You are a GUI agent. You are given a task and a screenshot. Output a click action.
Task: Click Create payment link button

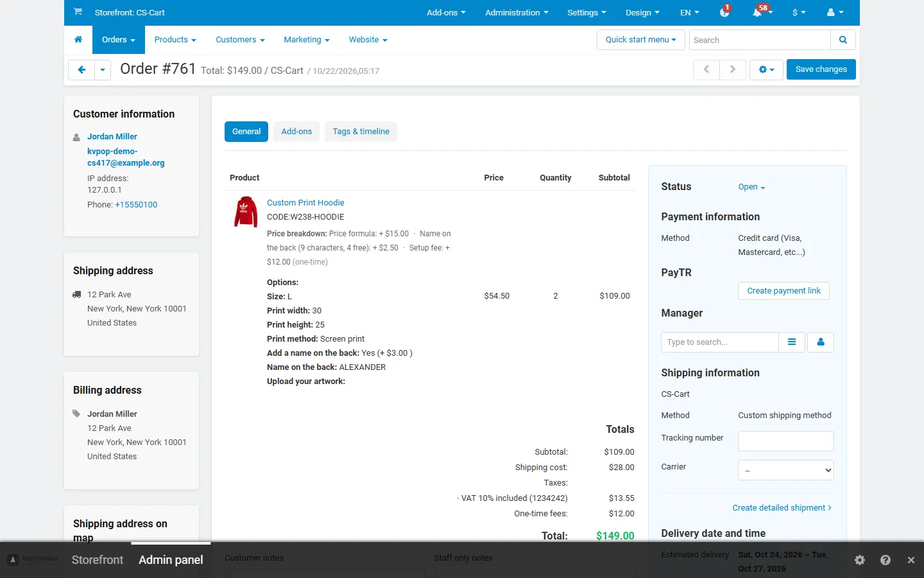coord(784,291)
